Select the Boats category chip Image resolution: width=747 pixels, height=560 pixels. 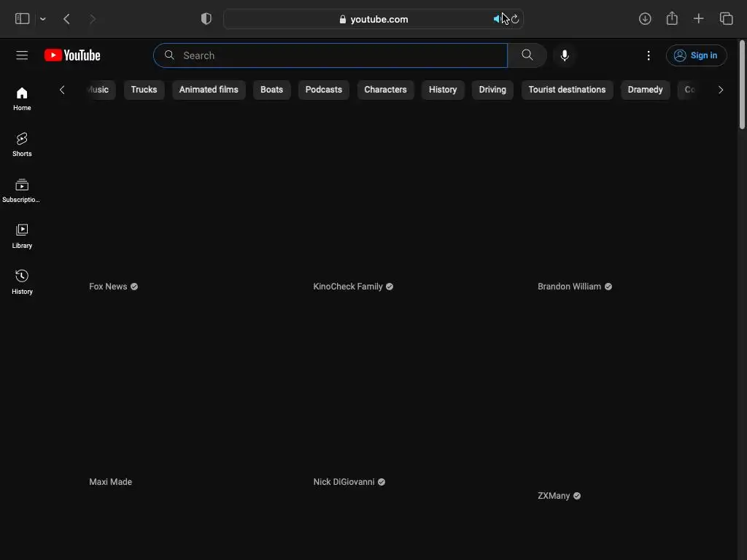271,90
